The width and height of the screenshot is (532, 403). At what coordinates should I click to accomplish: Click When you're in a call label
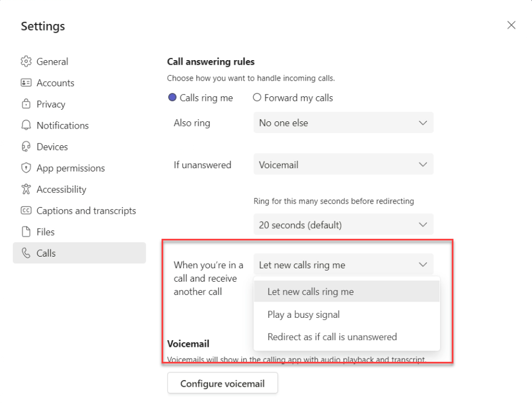208,278
